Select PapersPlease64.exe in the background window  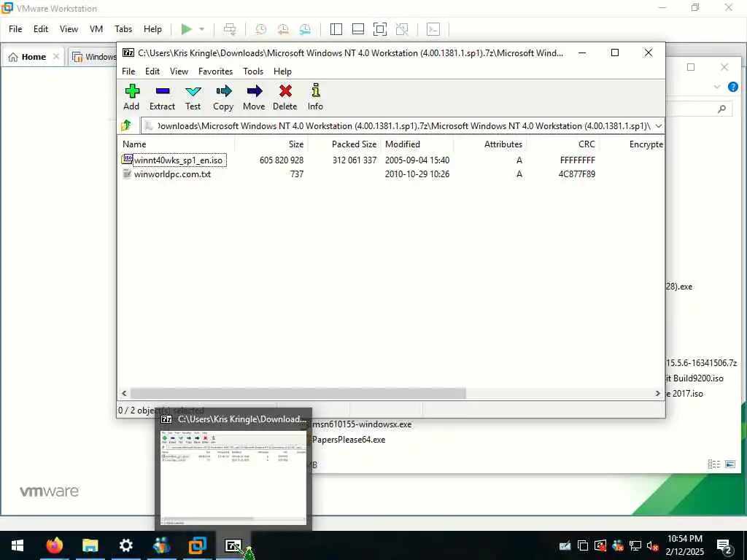[349, 440]
